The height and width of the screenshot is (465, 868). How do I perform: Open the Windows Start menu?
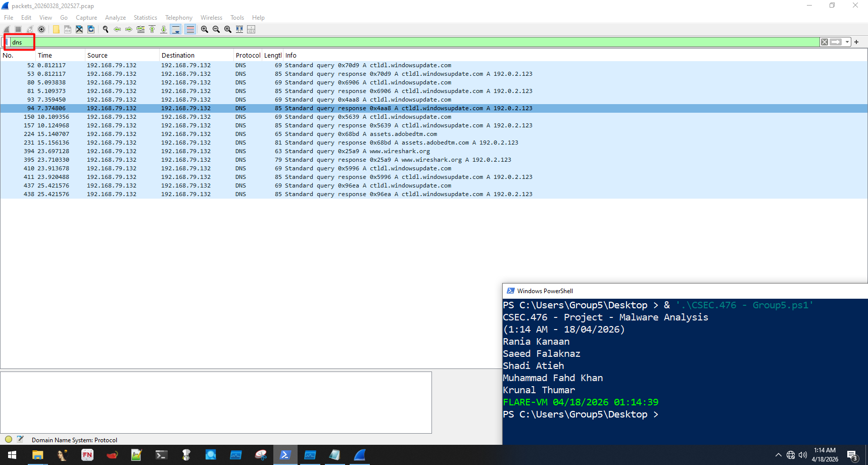12,455
